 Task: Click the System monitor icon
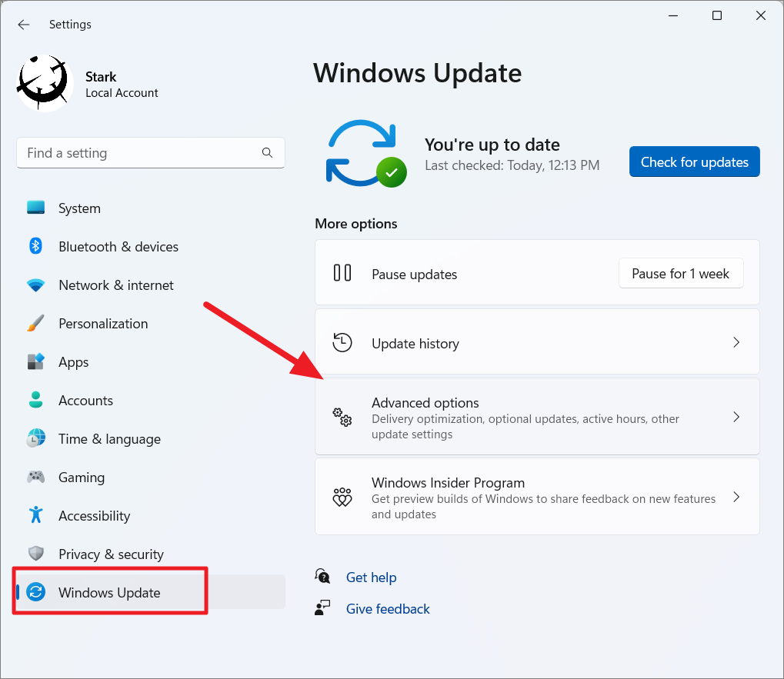click(x=36, y=208)
